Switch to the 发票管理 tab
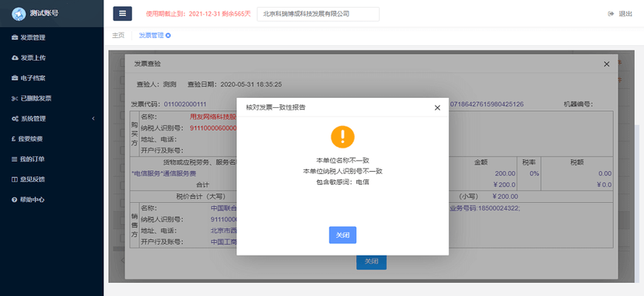644x296 pixels. [x=151, y=35]
